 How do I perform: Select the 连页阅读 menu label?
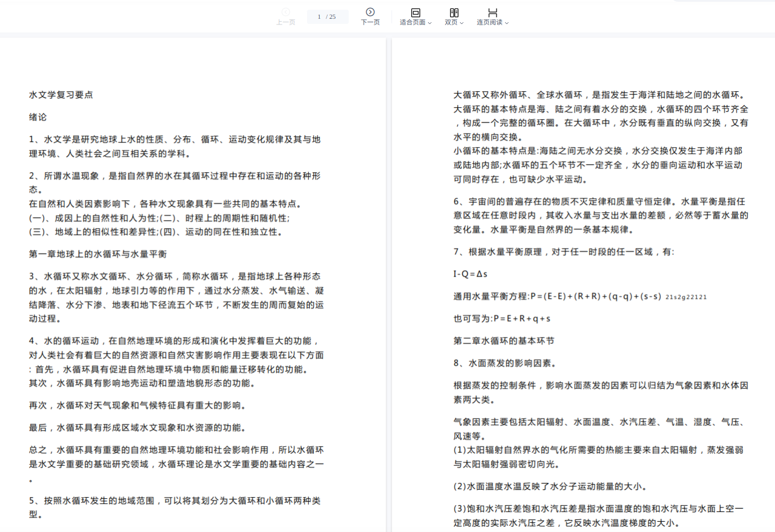click(x=489, y=22)
